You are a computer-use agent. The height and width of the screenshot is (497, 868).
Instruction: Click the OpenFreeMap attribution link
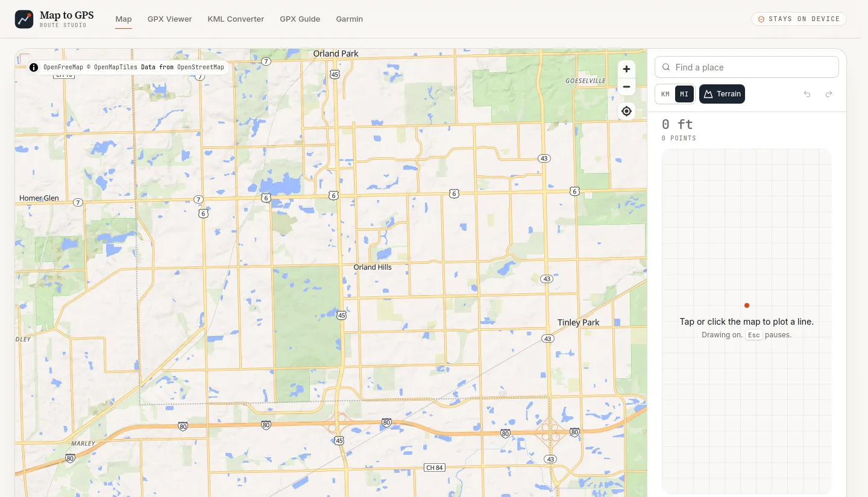tap(63, 67)
